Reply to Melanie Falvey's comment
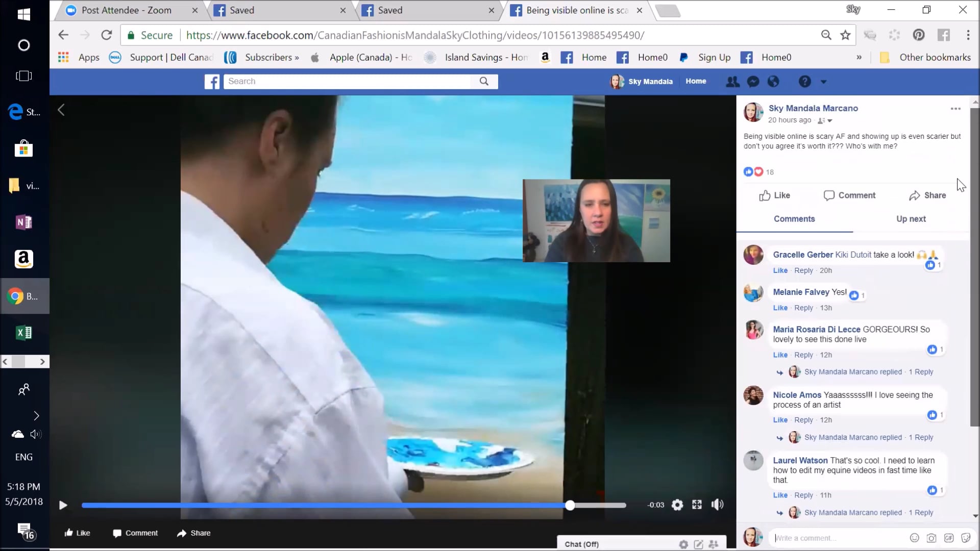The width and height of the screenshot is (980, 551). 803,308
